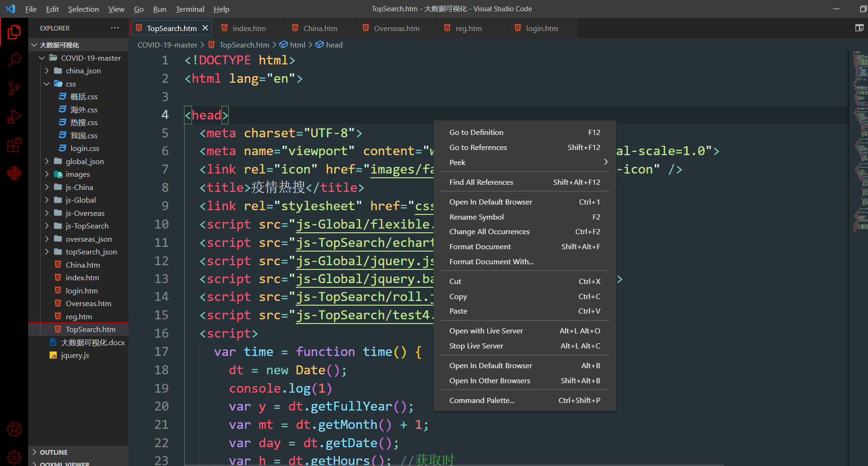Expand the china_json folder
This screenshot has width=868, height=466.
[47, 71]
